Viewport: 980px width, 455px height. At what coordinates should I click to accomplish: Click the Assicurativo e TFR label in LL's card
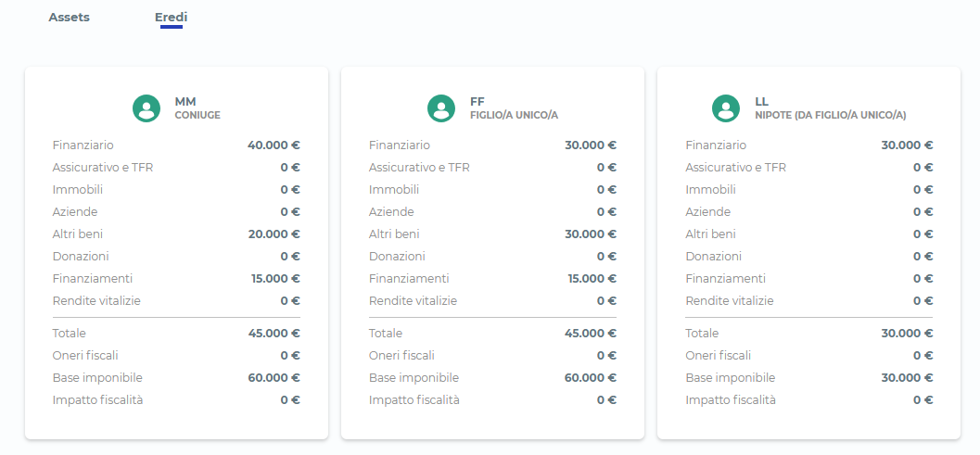pyautogui.click(x=735, y=168)
